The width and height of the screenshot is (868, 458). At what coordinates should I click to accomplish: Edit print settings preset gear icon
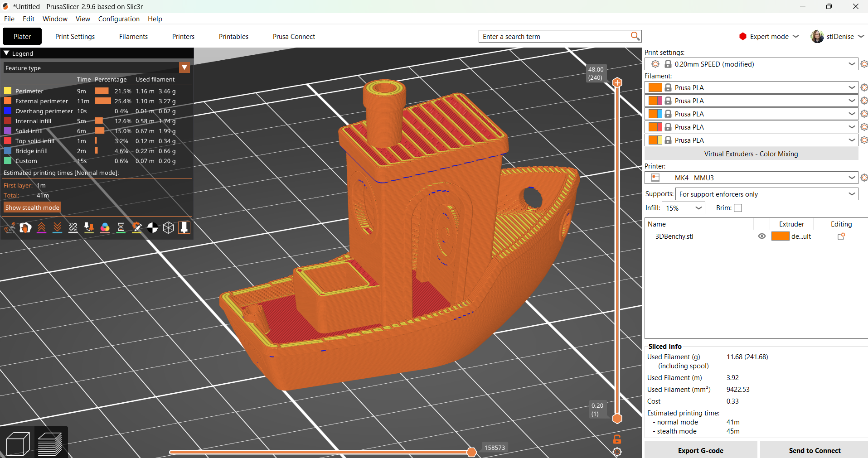[x=864, y=64]
